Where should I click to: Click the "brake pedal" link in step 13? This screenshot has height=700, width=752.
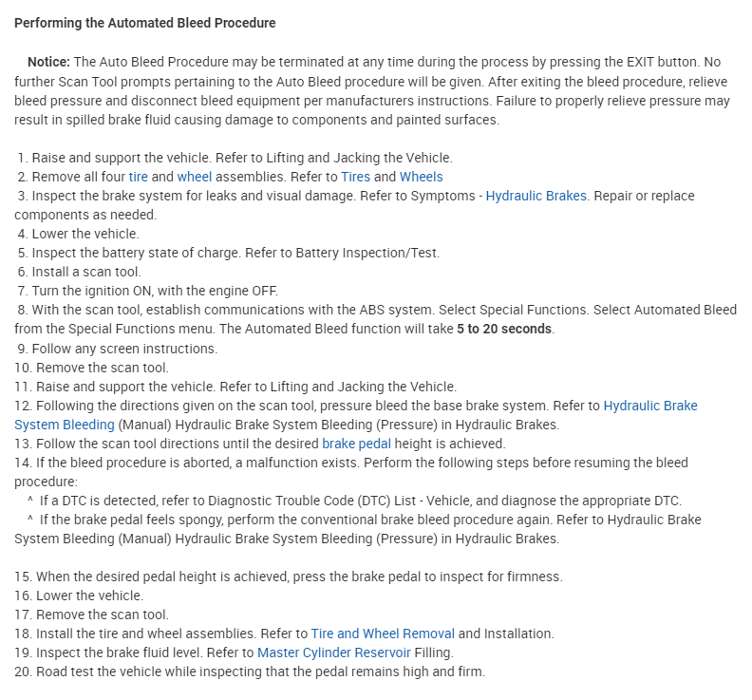point(356,444)
